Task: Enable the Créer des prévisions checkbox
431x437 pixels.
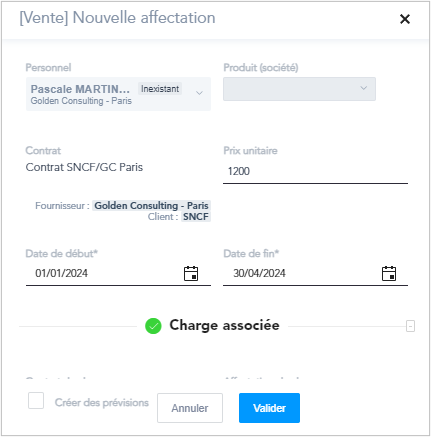Action: [36, 400]
